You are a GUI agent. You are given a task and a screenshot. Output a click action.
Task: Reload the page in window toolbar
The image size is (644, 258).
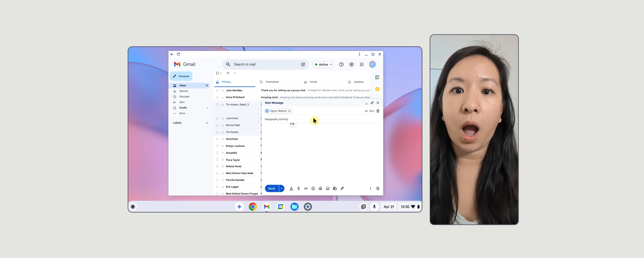tap(179, 54)
